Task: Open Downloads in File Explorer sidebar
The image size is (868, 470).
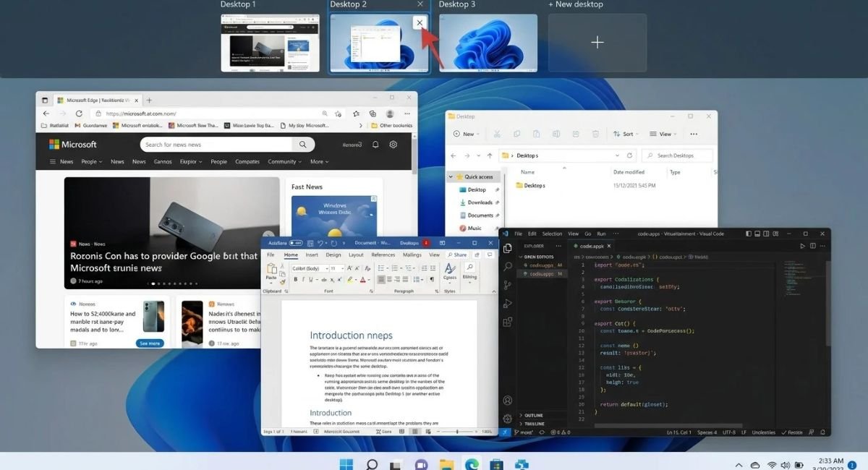Action: point(480,202)
